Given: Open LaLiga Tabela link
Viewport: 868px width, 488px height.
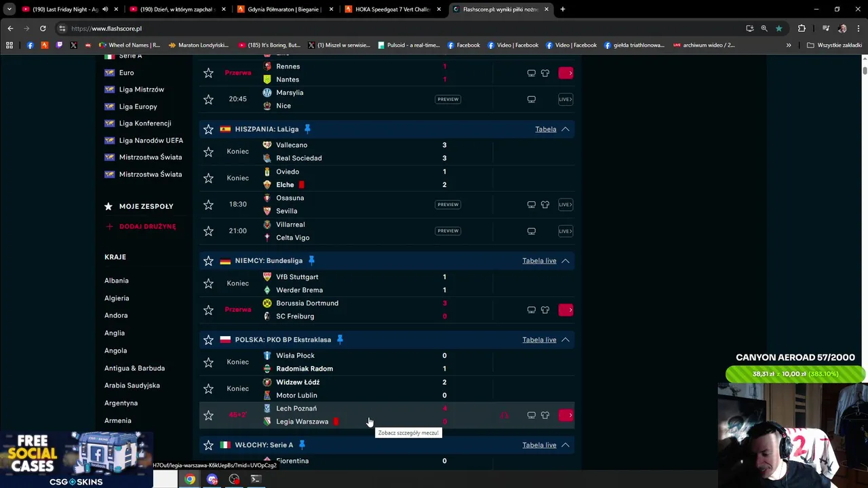Looking at the screenshot, I should (545, 129).
